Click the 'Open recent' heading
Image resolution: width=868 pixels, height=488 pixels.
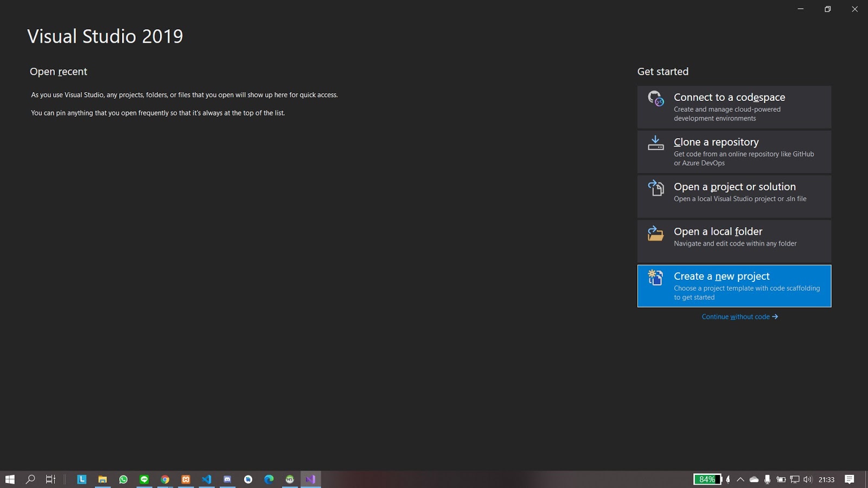(x=59, y=72)
